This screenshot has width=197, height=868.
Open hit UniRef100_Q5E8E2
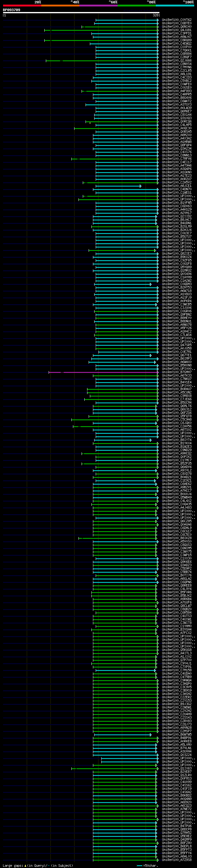click(177, 836)
